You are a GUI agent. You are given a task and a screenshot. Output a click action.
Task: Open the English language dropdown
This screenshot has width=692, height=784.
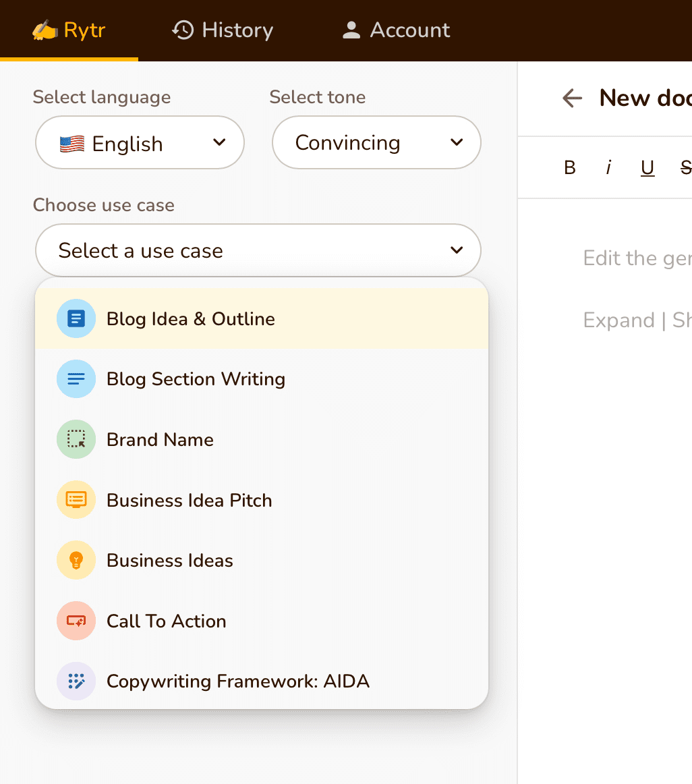click(140, 143)
